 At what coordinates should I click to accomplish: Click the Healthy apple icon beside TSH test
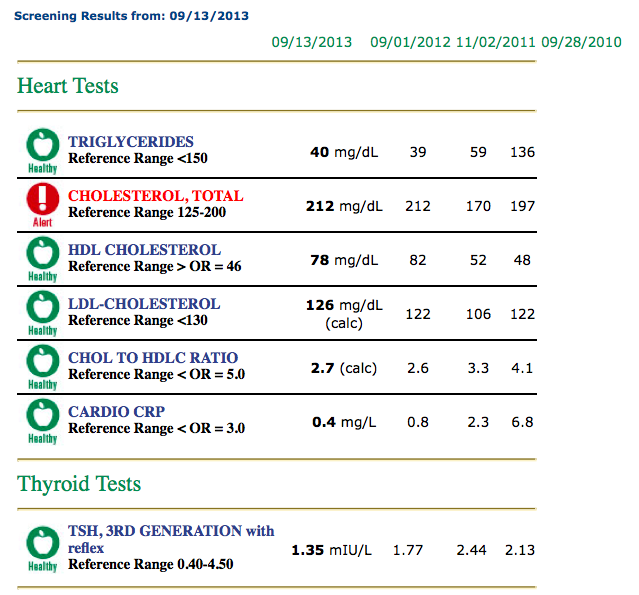42,549
